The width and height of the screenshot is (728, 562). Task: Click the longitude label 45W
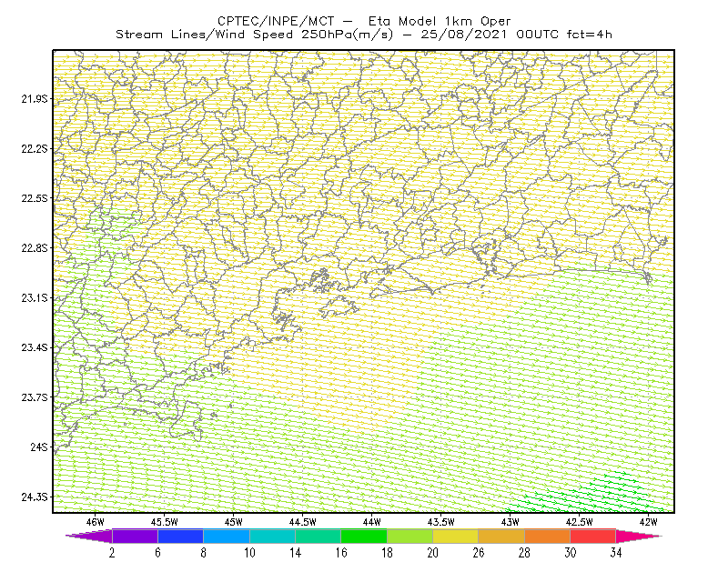tap(234, 522)
